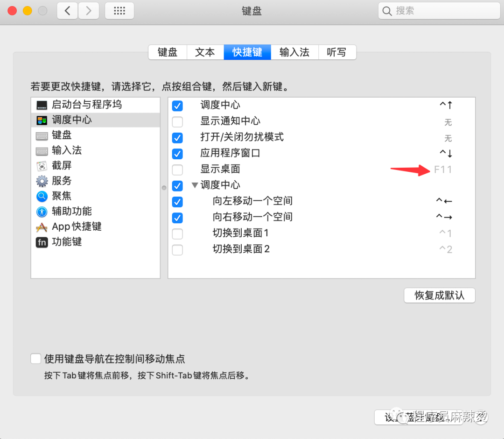Open the 听写 tab
The height and width of the screenshot is (439, 504).
tap(337, 52)
